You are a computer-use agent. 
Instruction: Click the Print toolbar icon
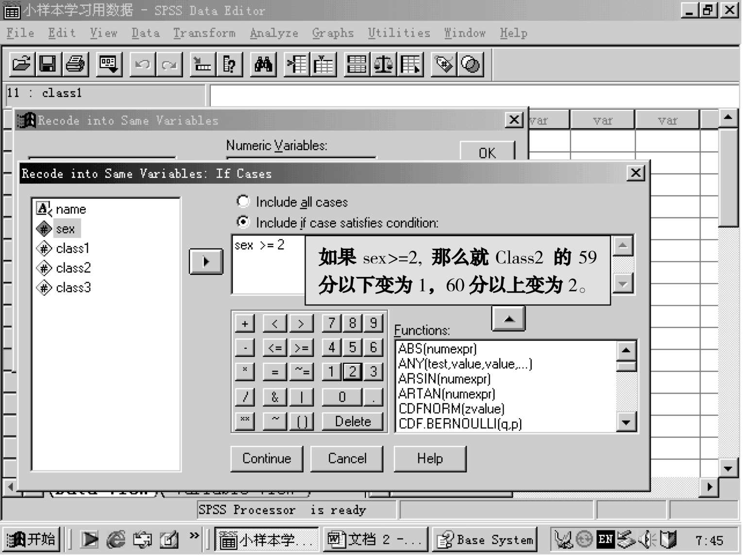(75, 64)
